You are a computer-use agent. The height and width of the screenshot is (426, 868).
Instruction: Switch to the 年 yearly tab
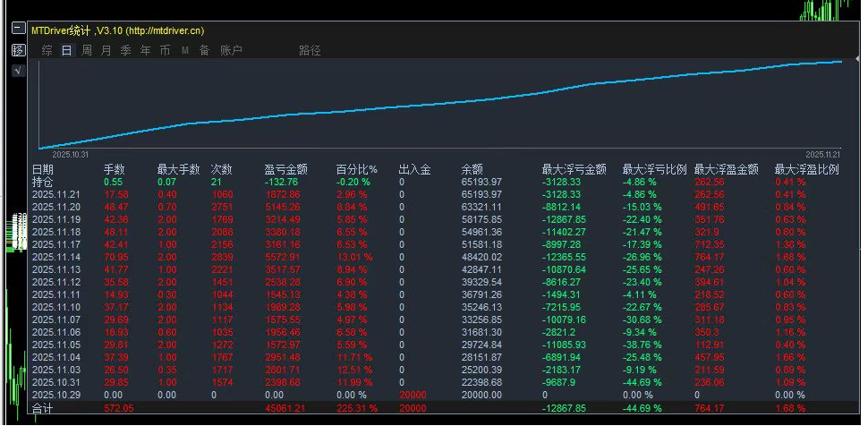click(145, 50)
